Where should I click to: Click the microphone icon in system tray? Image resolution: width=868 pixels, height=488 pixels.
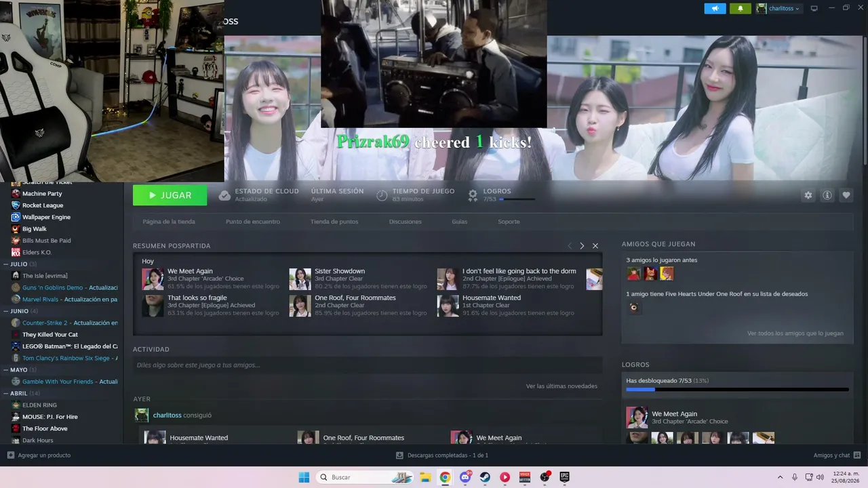pyautogui.click(x=795, y=477)
